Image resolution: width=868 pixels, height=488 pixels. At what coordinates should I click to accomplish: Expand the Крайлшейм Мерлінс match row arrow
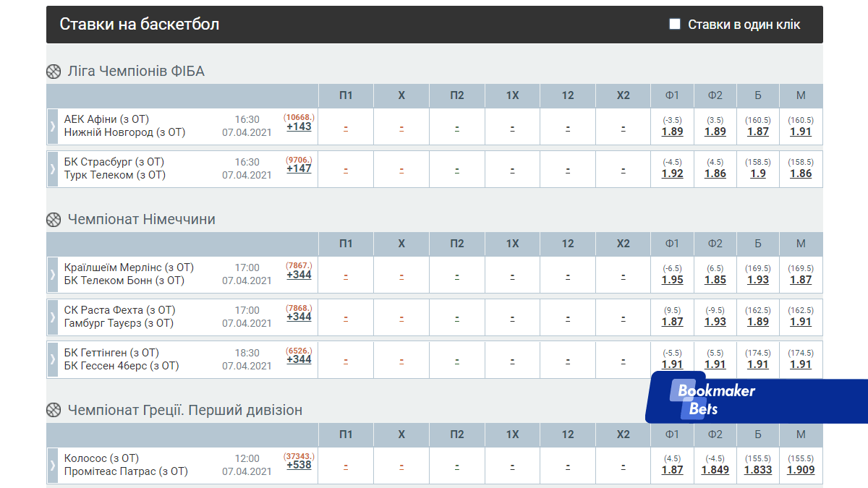pyautogui.click(x=52, y=275)
